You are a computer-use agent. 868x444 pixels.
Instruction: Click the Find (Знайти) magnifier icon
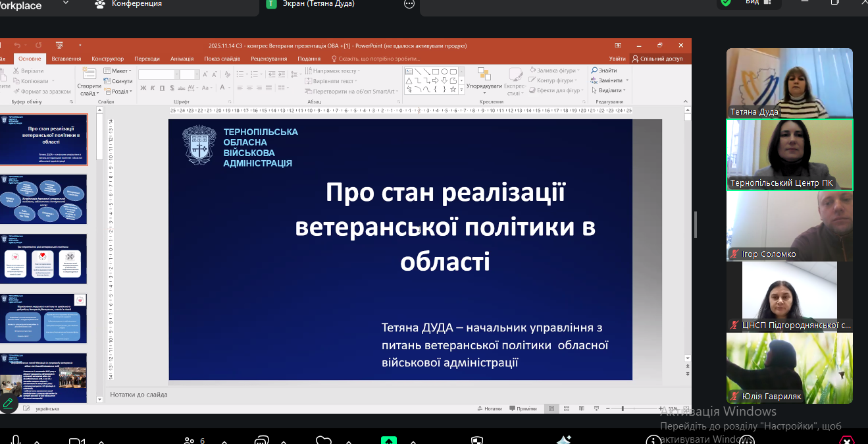coord(594,70)
